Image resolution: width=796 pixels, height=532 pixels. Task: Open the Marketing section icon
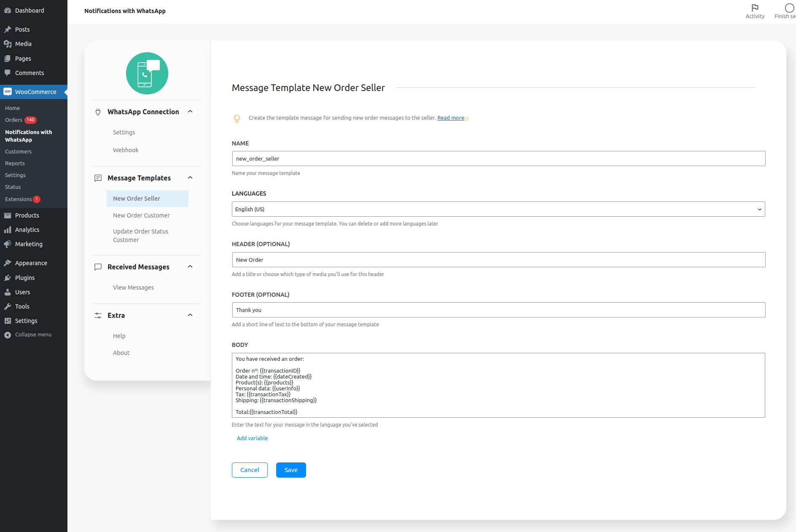(8, 244)
